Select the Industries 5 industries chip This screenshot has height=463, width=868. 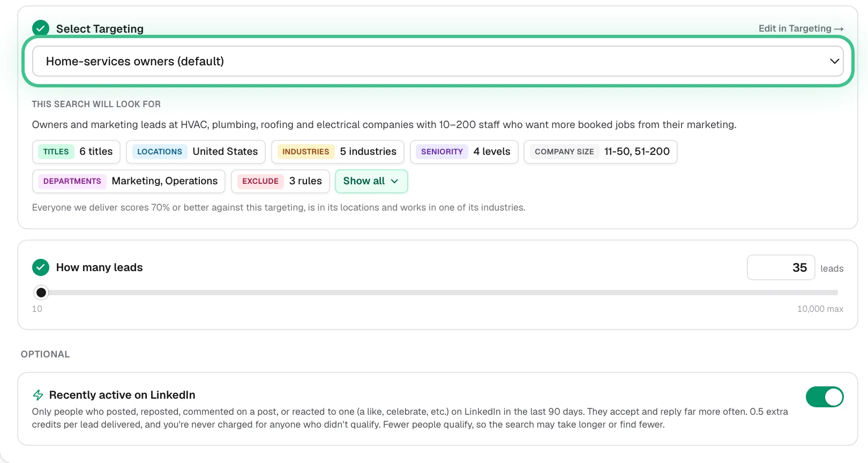click(338, 152)
